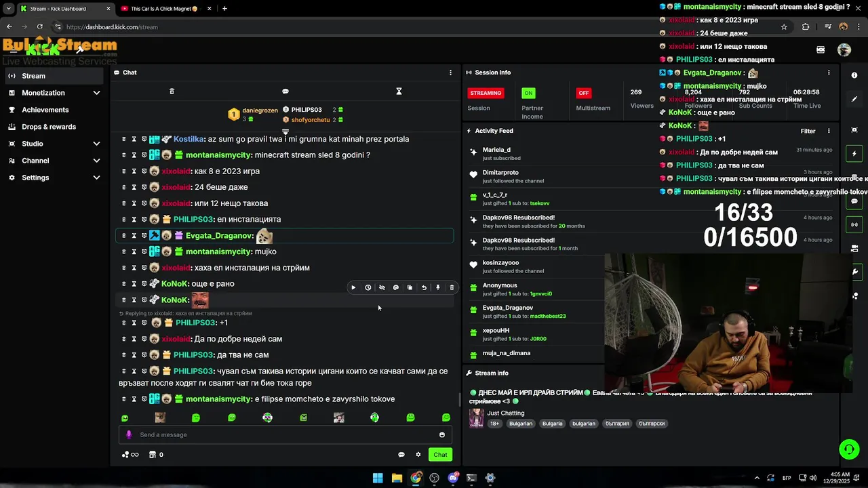This screenshot has width=868, height=488.
Task: Click the clock icon in message toolbar
Action: (368, 288)
